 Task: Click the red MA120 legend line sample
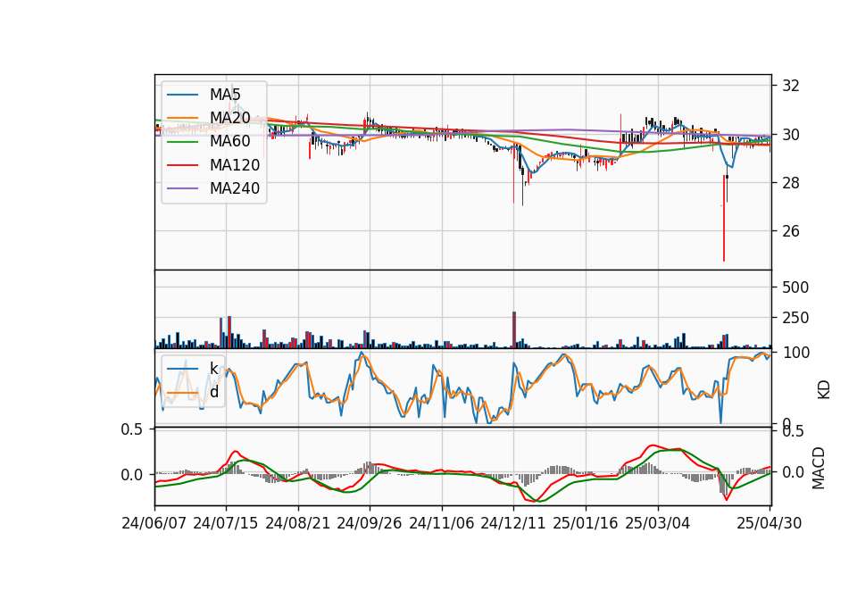click(182, 165)
